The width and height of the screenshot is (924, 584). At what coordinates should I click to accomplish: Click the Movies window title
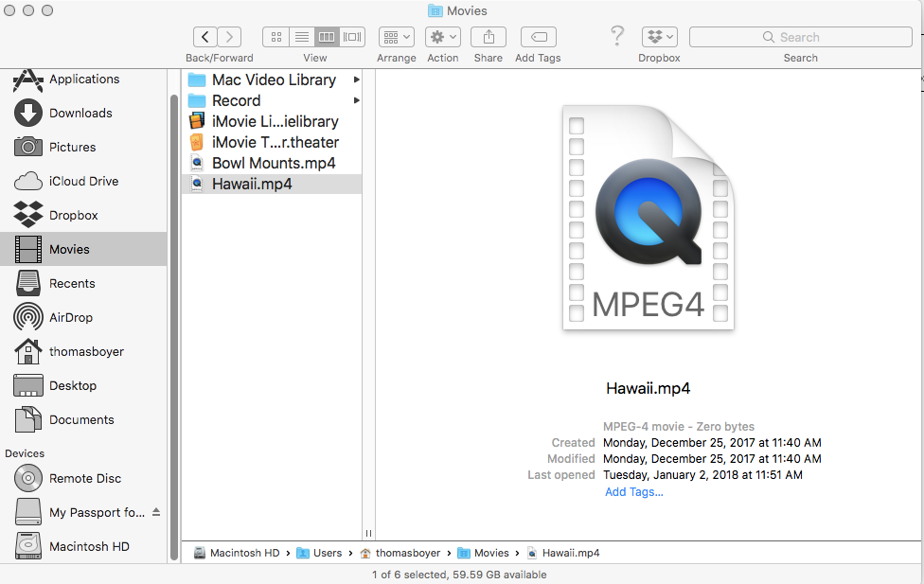[x=458, y=10]
